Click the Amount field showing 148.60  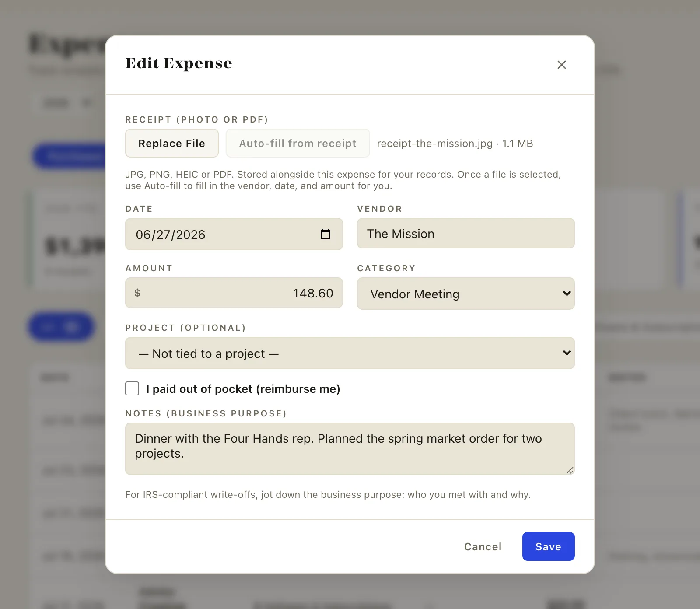234,293
